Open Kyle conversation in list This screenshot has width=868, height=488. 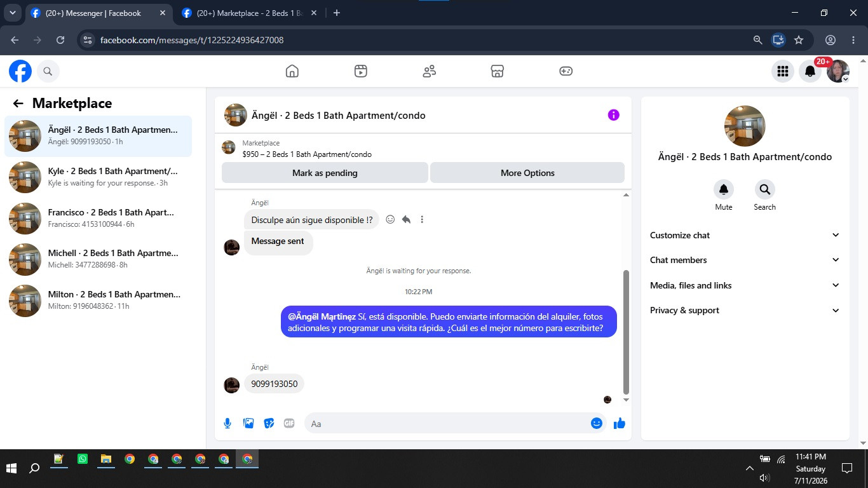tap(98, 177)
